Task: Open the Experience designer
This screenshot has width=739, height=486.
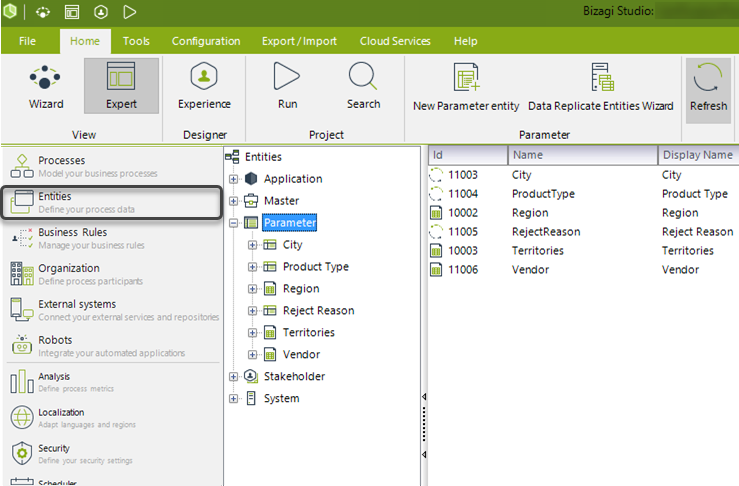Action: point(204,86)
